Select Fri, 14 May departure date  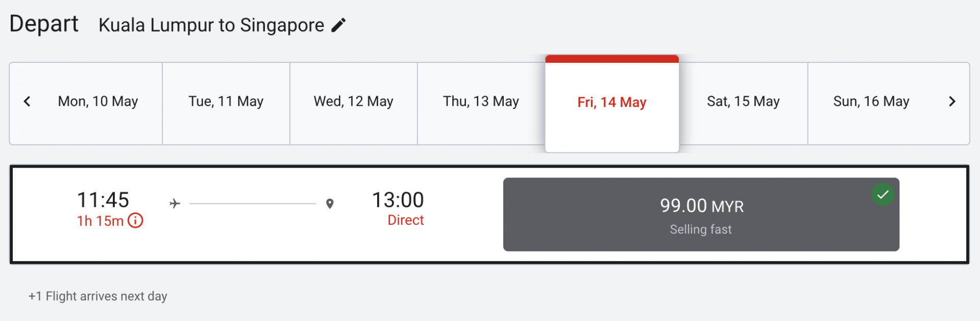611,102
